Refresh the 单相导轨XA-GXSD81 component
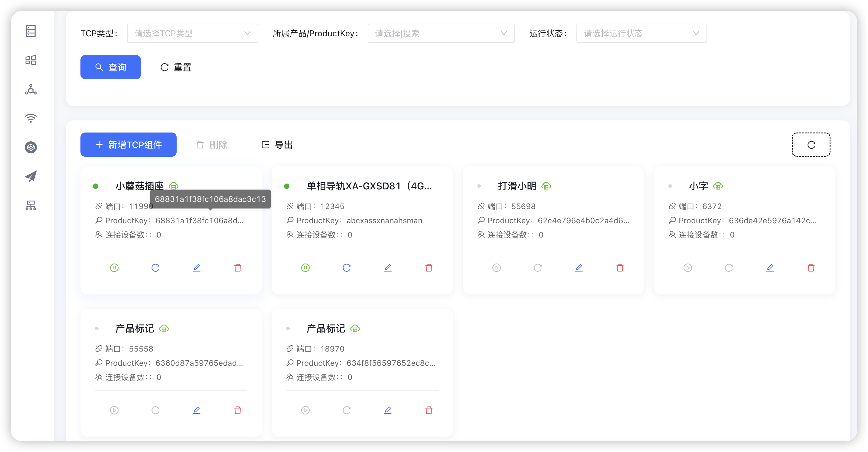The width and height of the screenshot is (868, 452). (347, 268)
